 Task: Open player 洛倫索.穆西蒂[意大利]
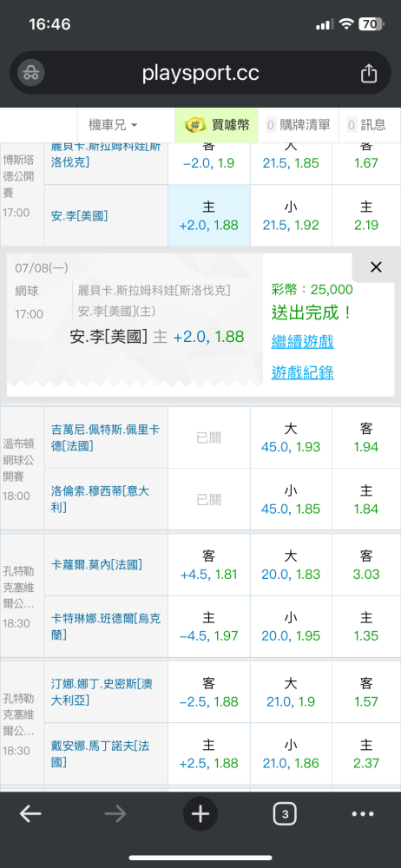click(100, 499)
